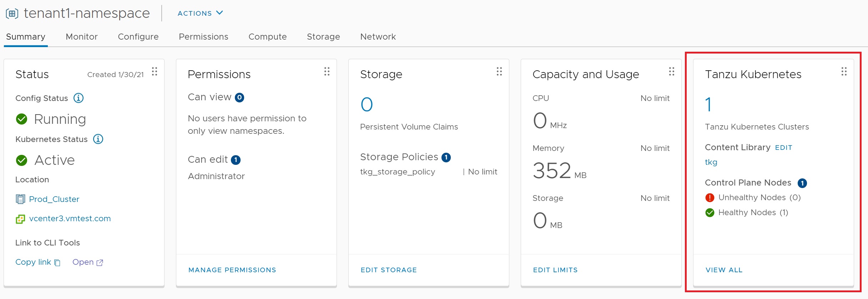
Task: Click the namespace icon beside tenant1-namespace
Action: click(x=12, y=14)
